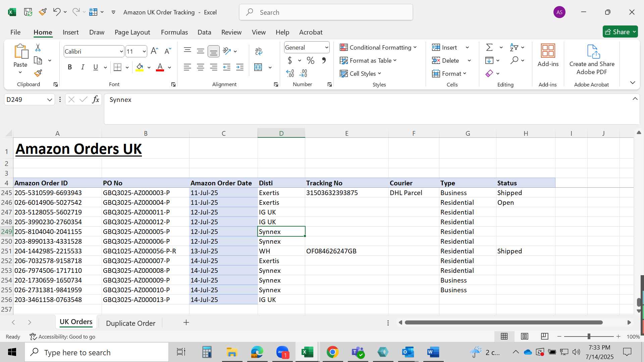
Task: Set Bottom Align vertical alignment
Action: pyautogui.click(x=214, y=51)
